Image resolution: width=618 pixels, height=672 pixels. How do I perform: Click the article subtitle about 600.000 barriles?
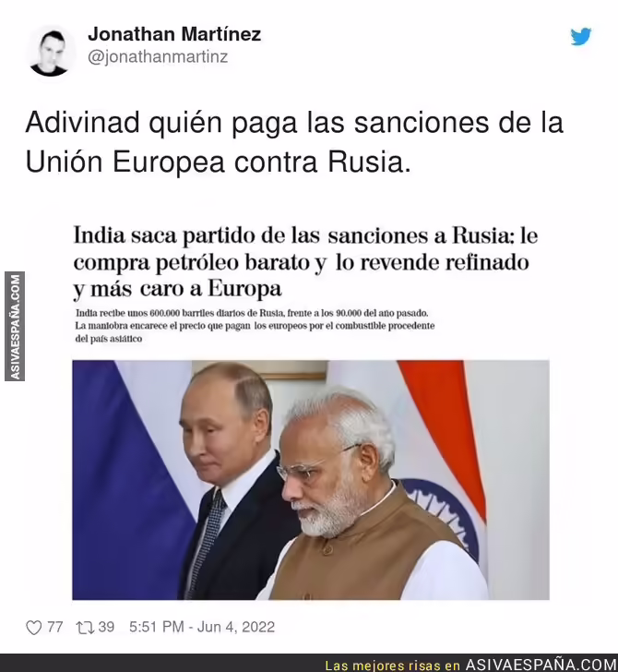pos(255,326)
